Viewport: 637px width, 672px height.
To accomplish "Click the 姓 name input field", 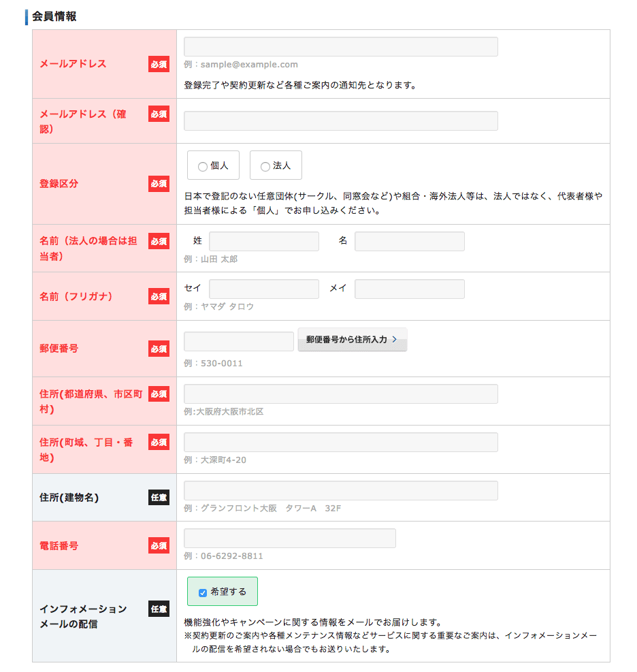I will [x=264, y=241].
